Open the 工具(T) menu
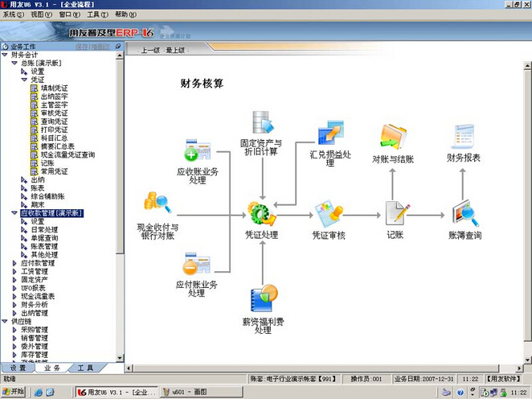 coord(98,14)
